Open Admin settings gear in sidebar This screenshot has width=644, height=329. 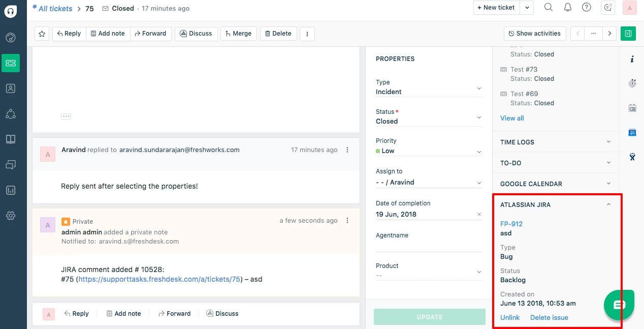tap(11, 216)
